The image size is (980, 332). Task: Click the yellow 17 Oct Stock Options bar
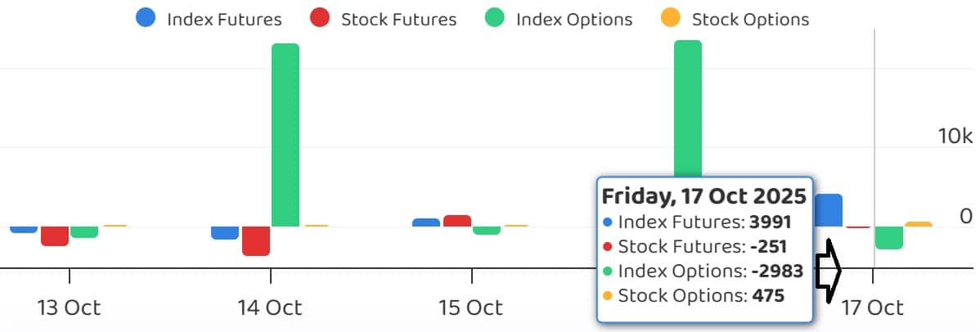[x=918, y=224]
